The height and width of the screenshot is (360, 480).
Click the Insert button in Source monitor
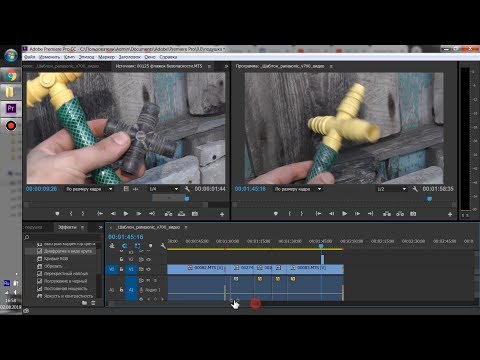(169, 214)
